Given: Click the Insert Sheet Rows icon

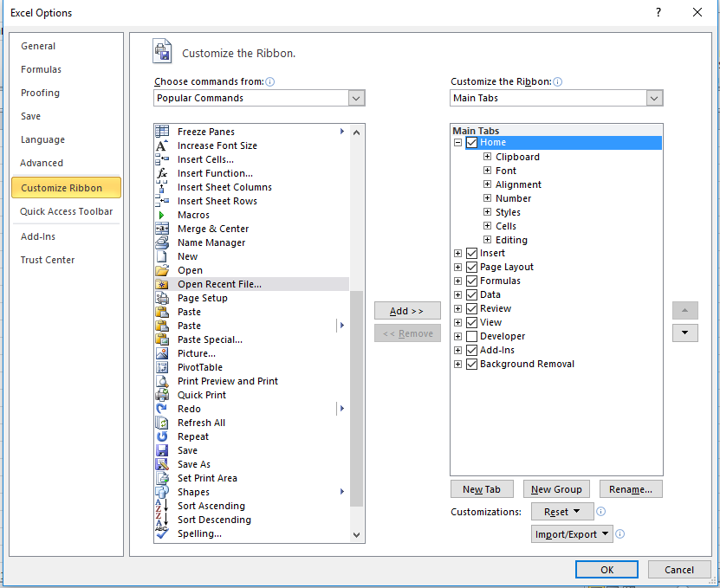Looking at the screenshot, I should tap(162, 201).
